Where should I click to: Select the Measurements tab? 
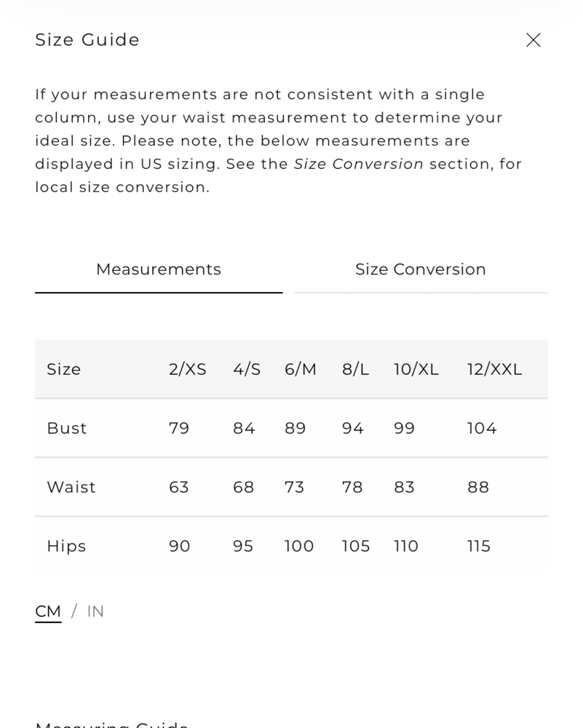click(159, 270)
